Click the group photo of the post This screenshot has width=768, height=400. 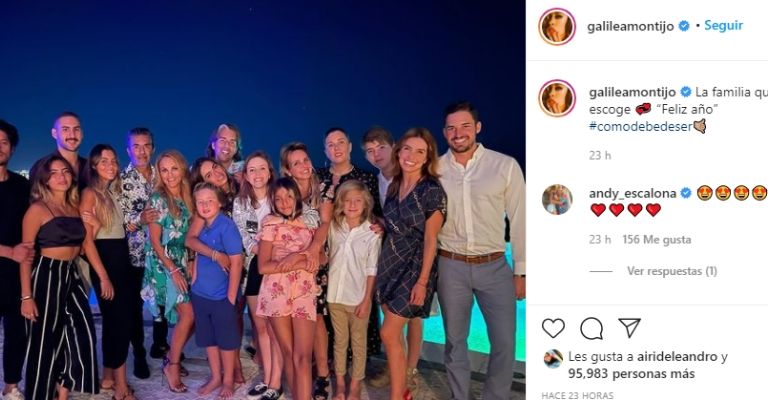(x=263, y=200)
